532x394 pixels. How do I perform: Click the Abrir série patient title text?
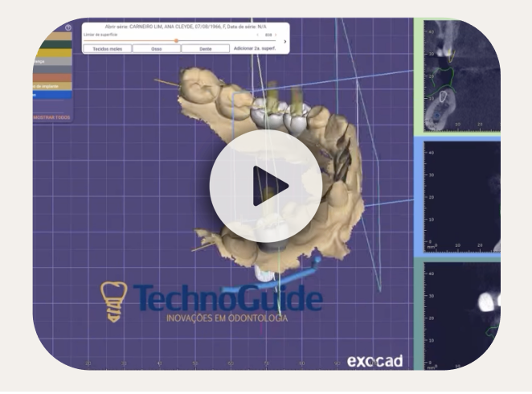coord(186,27)
